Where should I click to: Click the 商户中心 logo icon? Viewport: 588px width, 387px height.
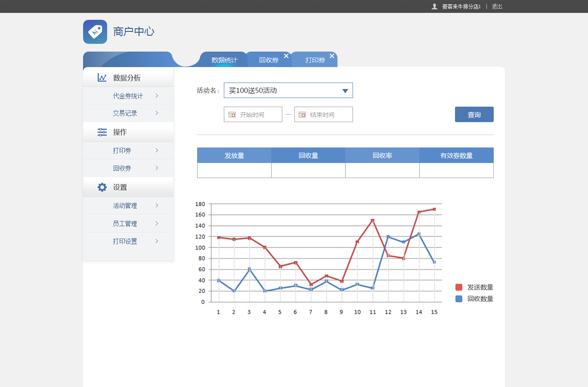coord(95,32)
